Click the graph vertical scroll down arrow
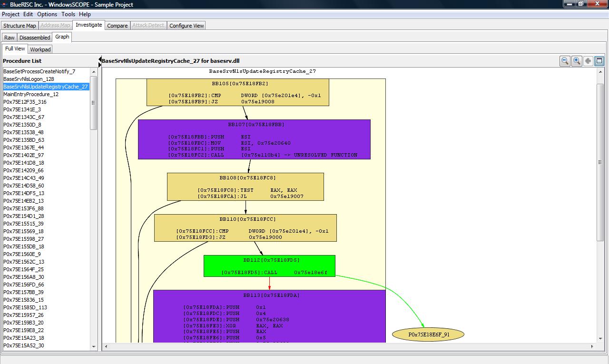 click(600, 339)
